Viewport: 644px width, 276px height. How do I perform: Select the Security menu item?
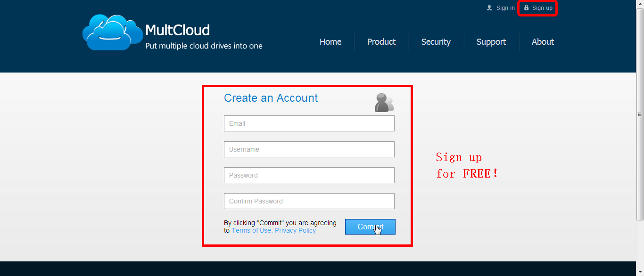tap(436, 42)
